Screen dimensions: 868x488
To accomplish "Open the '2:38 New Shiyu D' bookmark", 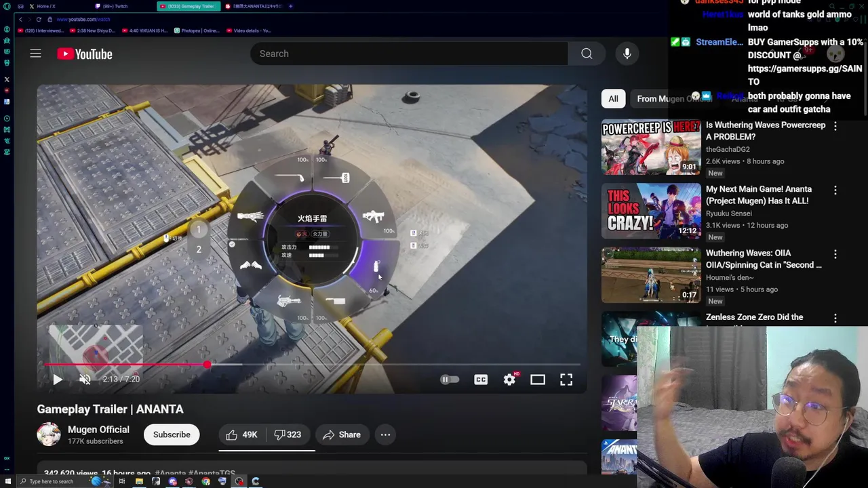I will pos(93,30).
